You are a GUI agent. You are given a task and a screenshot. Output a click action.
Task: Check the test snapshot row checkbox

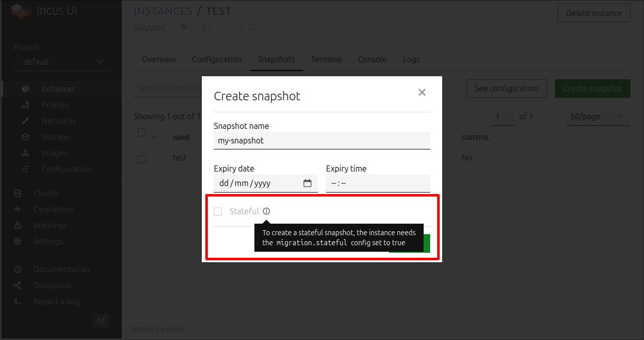tap(142, 159)
